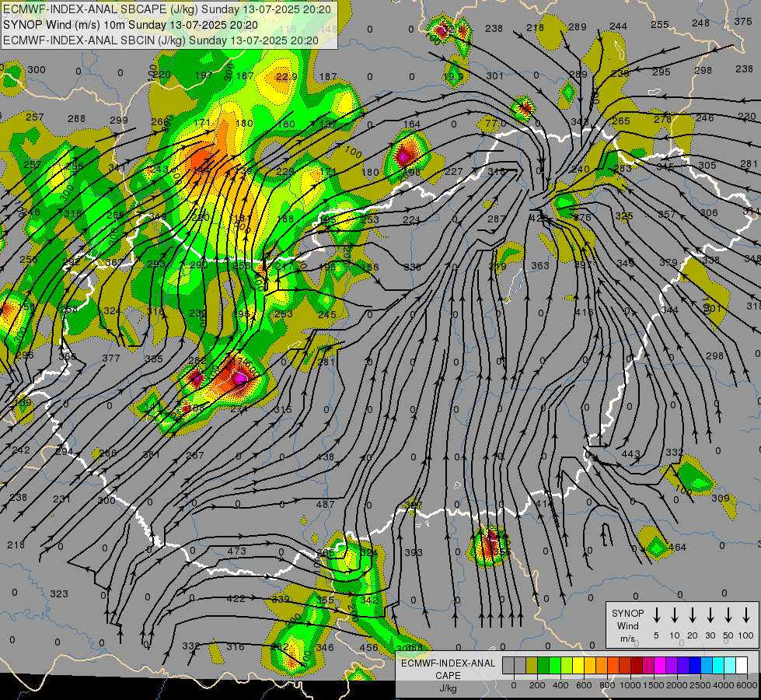The height and width of the screenshot is (700, 761).
Task: Click the 379 value on the map
Action: [668, 262]
